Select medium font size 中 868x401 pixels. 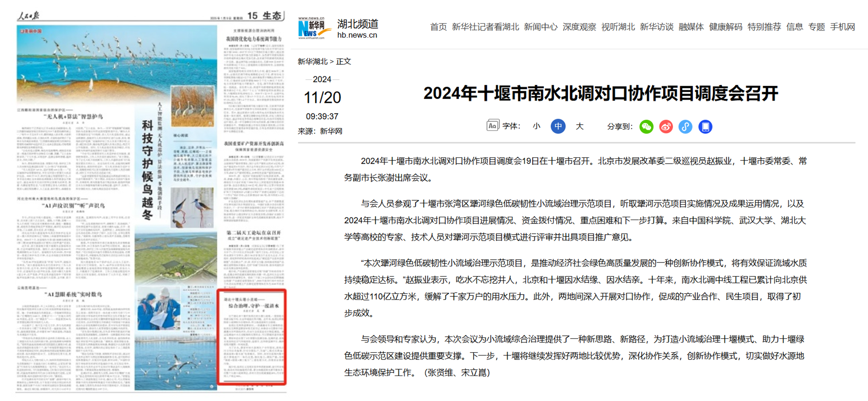tap(558, 127)
